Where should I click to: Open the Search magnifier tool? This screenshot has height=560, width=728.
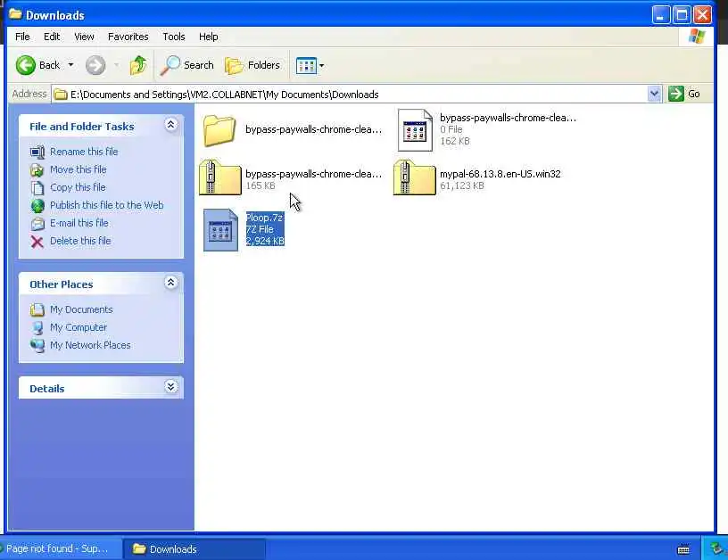click(x=187, y=65)
